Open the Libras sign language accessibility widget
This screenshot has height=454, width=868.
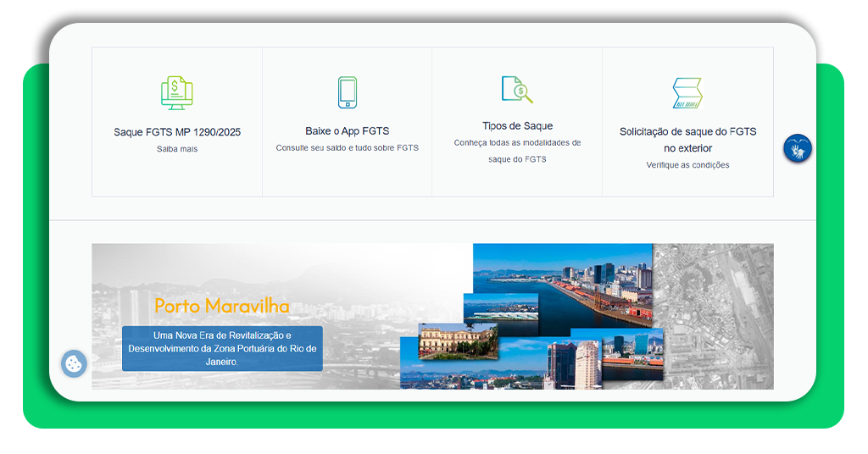tap(797, 149)
